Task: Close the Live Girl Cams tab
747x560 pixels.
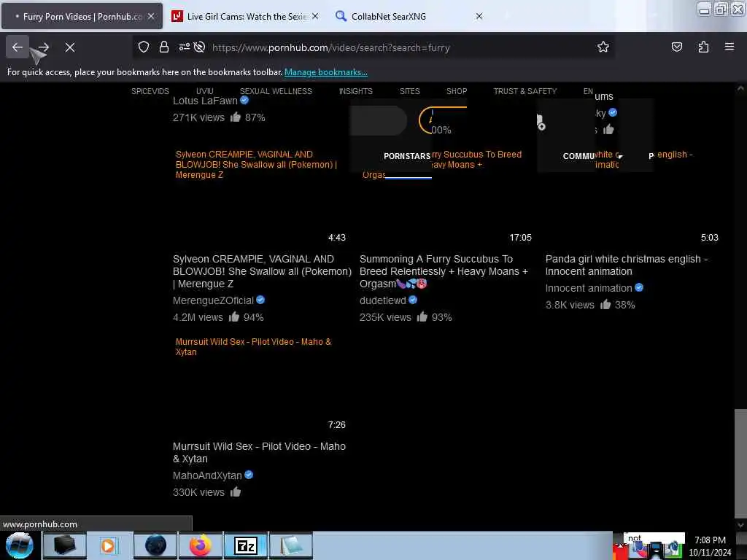Action: click(x=315, y=16)
